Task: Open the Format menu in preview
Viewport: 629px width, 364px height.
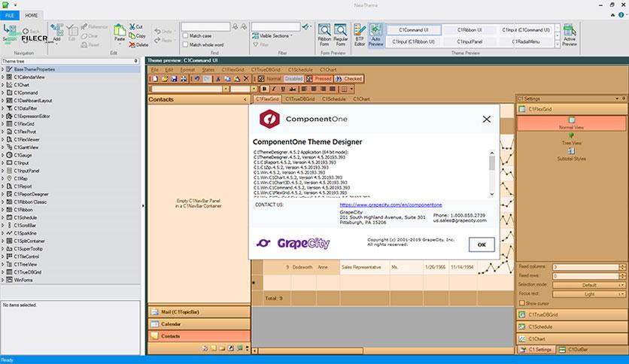Action: (x=187, y=69)
